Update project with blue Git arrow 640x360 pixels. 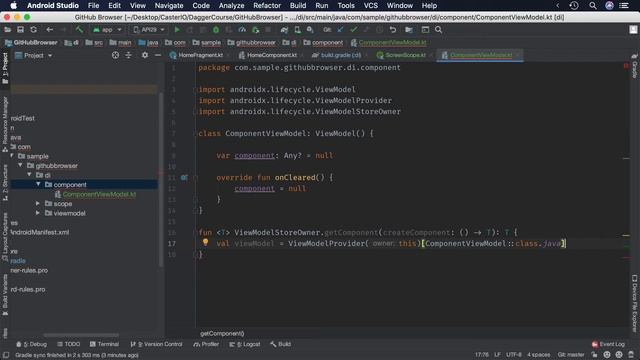[340, 30]
